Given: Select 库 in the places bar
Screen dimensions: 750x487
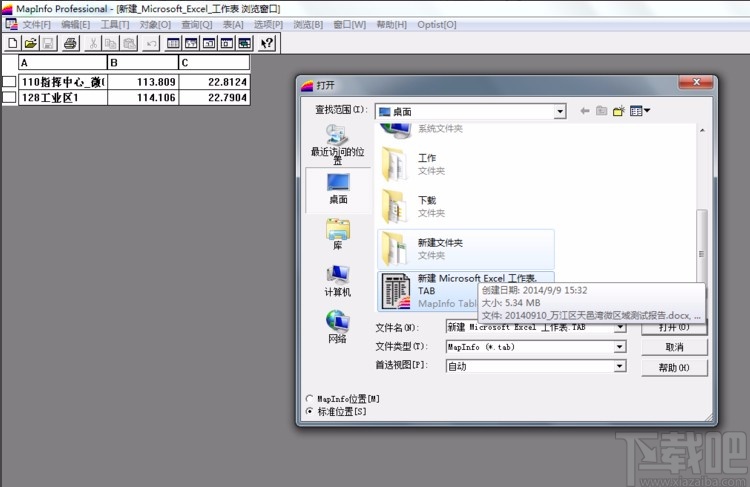Looking at the screenshot, I should pyautogui.click(x=338, y=234).
